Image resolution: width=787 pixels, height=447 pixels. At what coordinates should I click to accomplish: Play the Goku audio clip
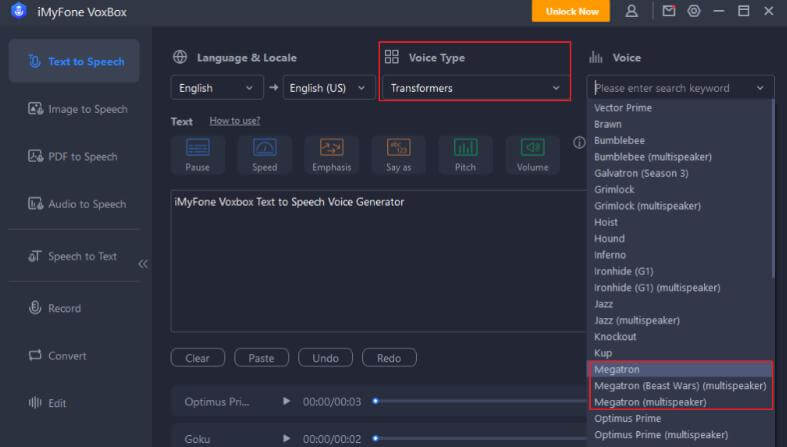(286, 438)
